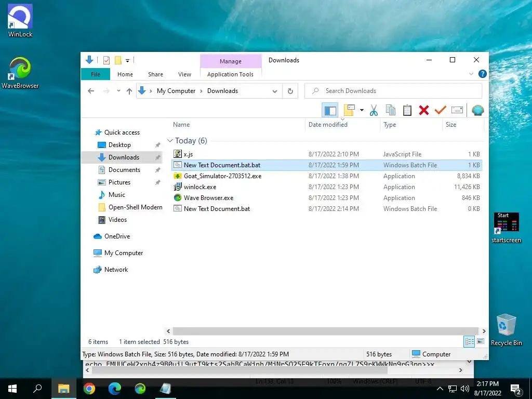Toggle the navigation pane toolbar icon
Image resolution: width=532 pixels, height=399 pixels.
click(x=330, y=110)
